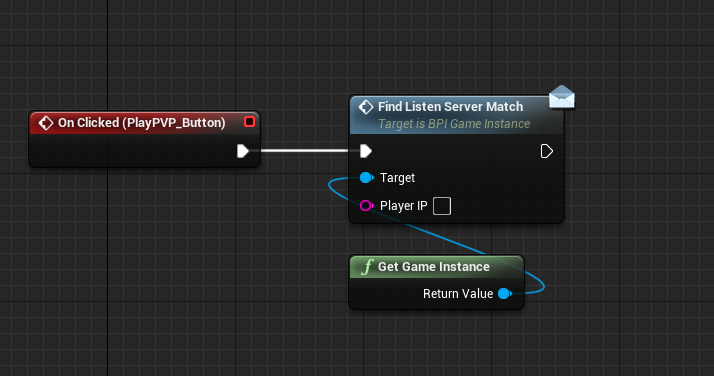Select the Find Listen Server Match node title
This screenshot has height=376, width=714.
coord(450,107)
